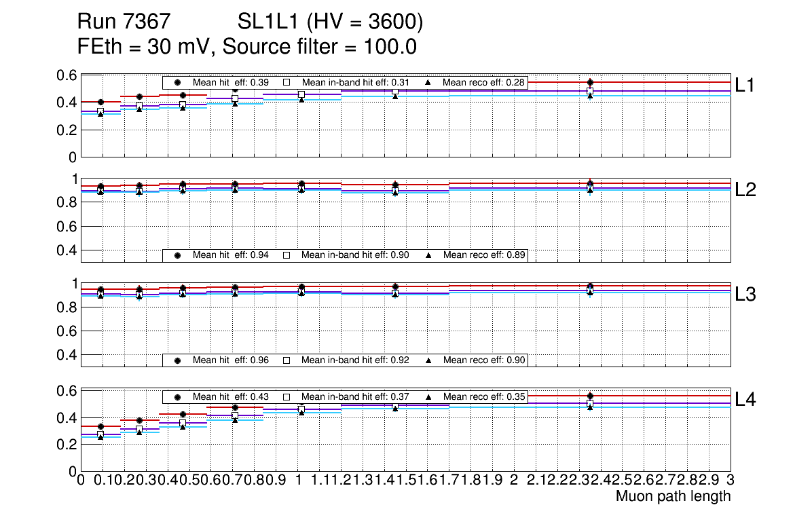Select the 'Mean reco eff: 0.89' legend entry
This screenshot has width=812, height=524.
click(x=484, y=256)
